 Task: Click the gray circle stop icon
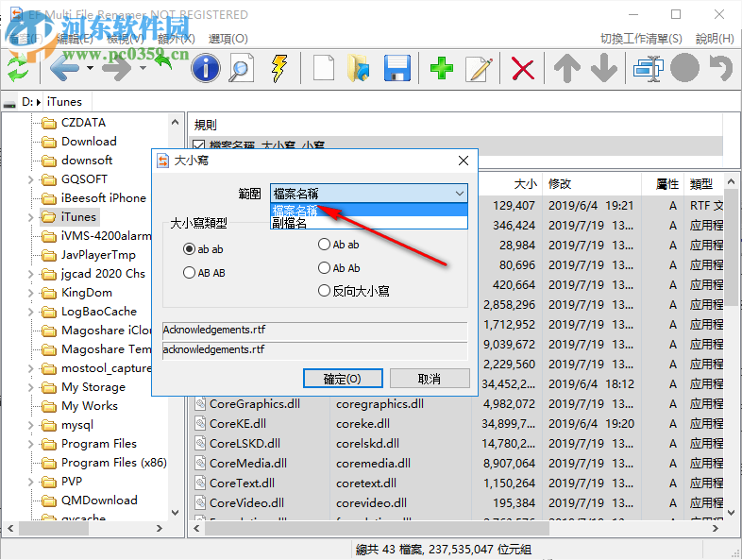click(684, 68)
